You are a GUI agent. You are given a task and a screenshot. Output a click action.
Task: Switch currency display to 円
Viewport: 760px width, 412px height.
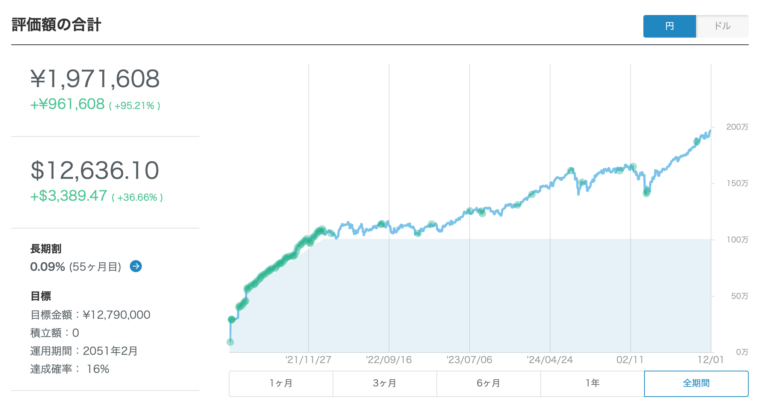(x=669, y=26)
